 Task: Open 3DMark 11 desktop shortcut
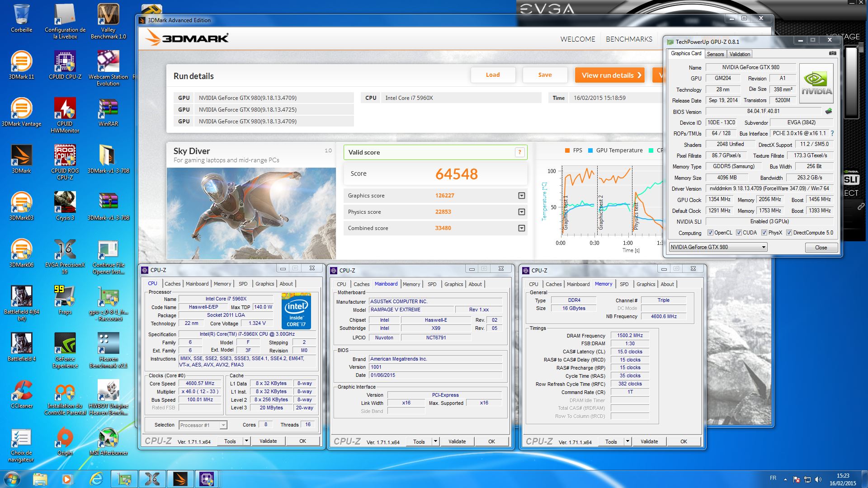tap(21, 65)
